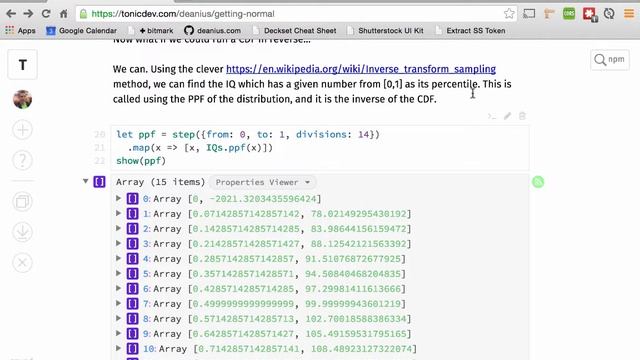Reload the page with the refresh icon
Viewport: 640px width, 360px height.
pyautogui.click(x=46, y=14)
